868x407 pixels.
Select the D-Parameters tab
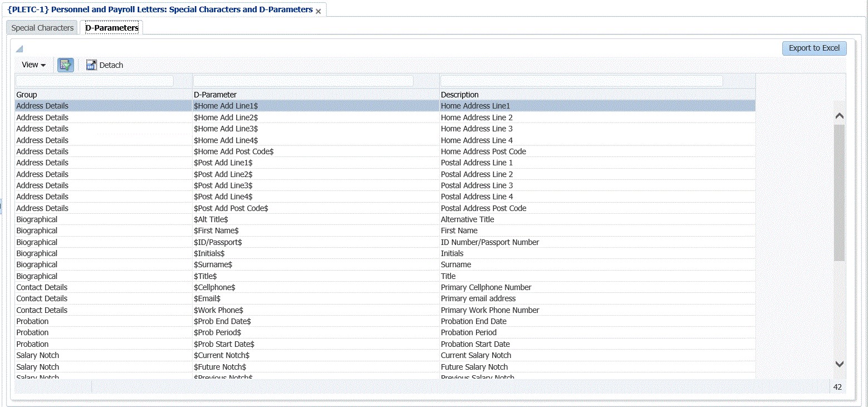[111, 28]
